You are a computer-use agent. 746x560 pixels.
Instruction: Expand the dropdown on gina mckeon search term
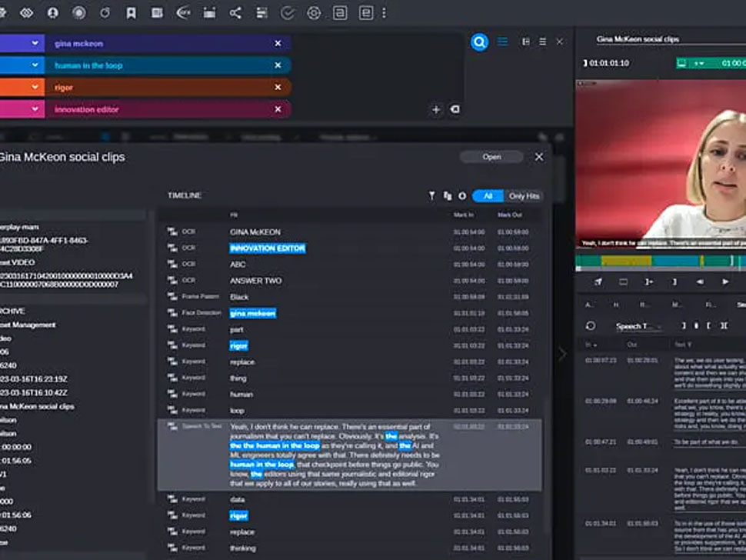(x=35, y=43)
